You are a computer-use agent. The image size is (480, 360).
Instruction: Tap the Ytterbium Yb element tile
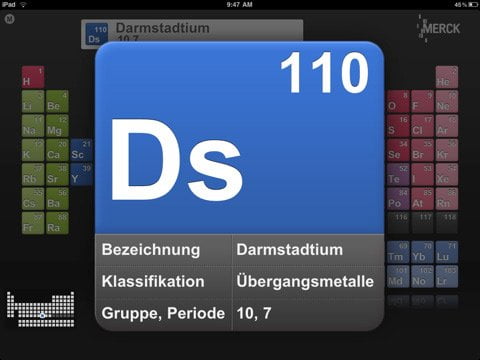(x=422, y=252)
